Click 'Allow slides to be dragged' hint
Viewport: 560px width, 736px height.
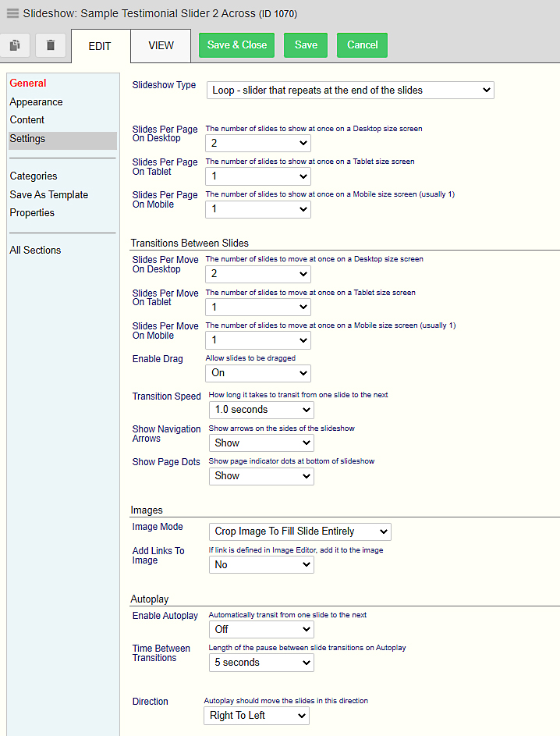coord(250,358)
